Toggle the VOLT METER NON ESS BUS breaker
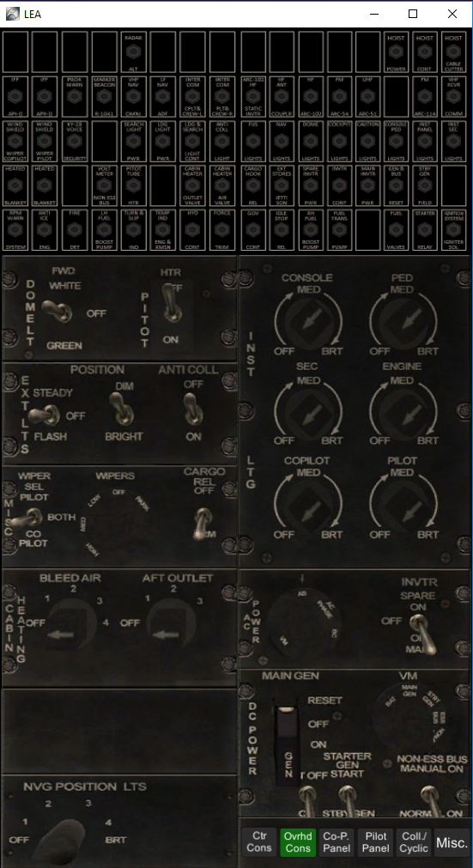This screenshot has width=473, height=868. click(x=104, y=185)
